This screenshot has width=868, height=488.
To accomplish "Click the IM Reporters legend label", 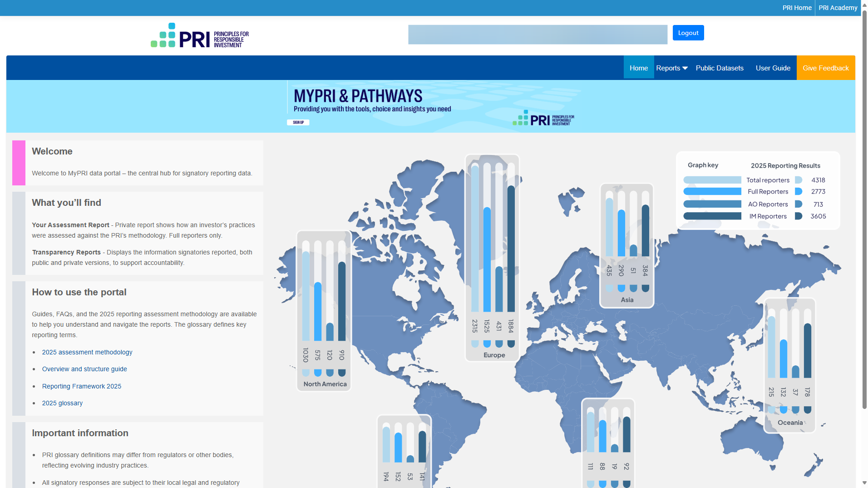I will click(x=768, y=216).
